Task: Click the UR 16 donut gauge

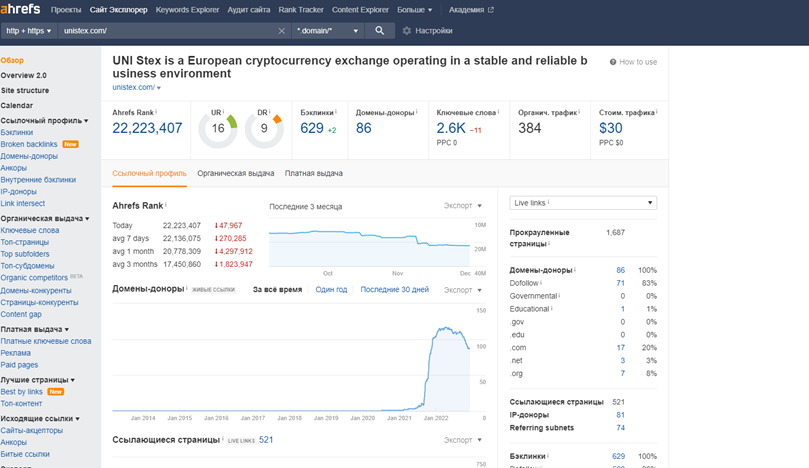Action: (218, 128)
